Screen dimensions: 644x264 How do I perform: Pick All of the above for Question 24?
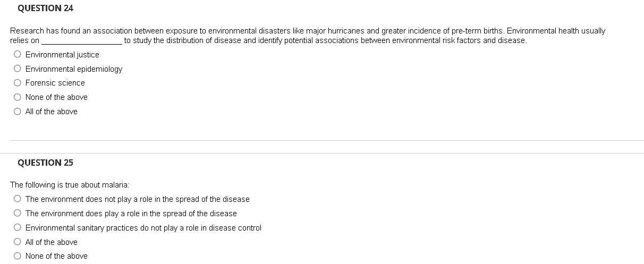coord(18,111)
